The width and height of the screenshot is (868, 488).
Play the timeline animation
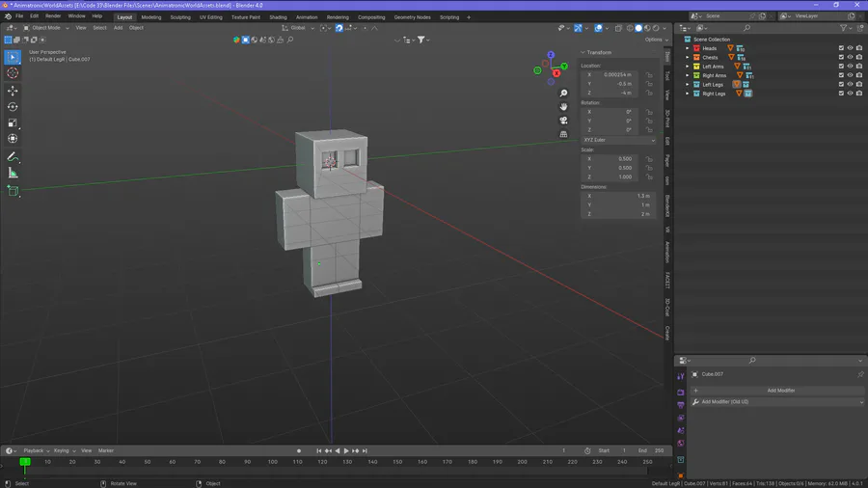click(x=346, y=451)
